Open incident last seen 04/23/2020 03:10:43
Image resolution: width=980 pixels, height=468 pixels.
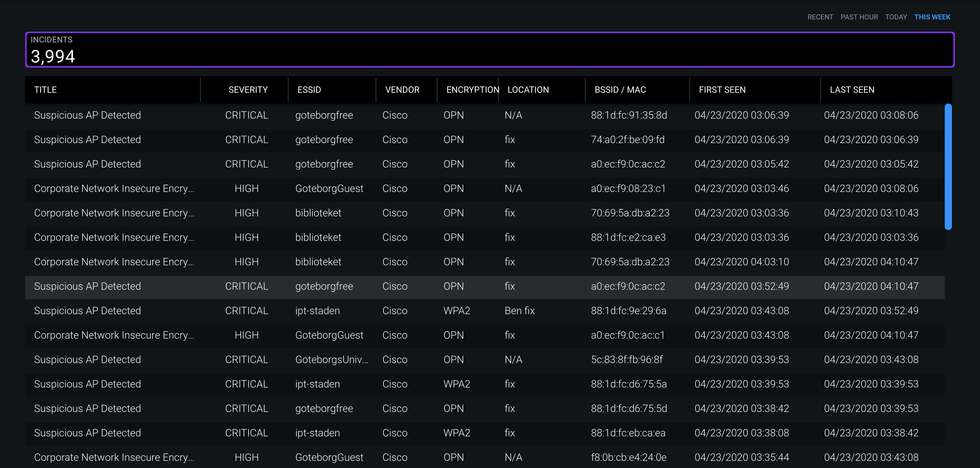485,213
